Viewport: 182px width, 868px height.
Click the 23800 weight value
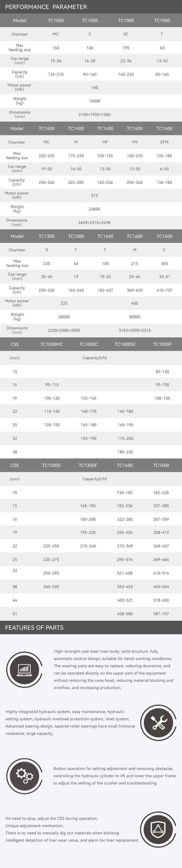pyautogui.click(x=94, y=209)
